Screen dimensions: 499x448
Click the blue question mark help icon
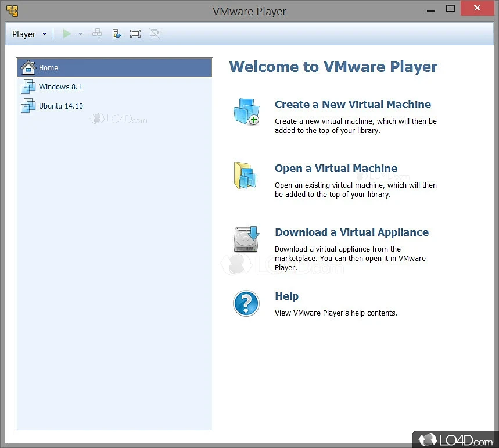pos(246,303)
